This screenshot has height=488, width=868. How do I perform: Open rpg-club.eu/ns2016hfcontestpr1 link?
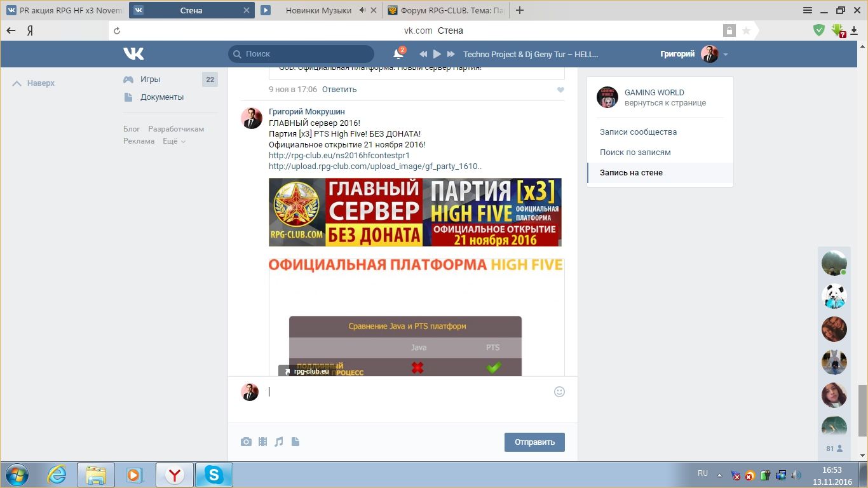click(x=339, y=155)
